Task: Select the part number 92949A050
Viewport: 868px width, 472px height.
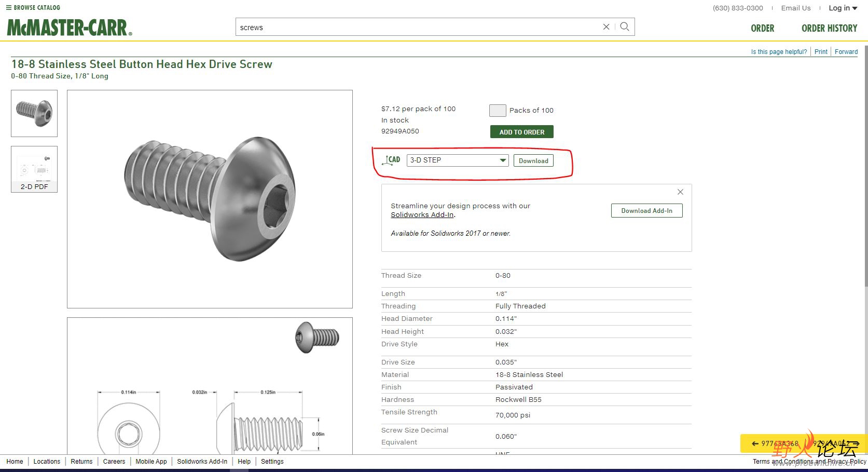Action: click(x=400, y=131)
